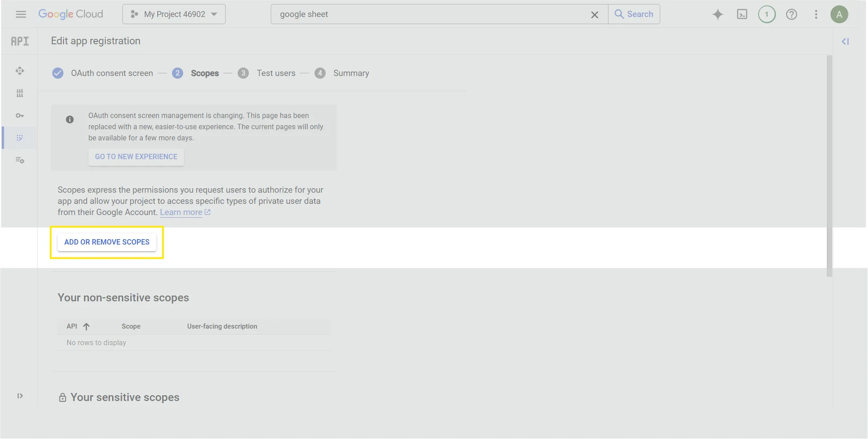Screen dimensions: 868x439
Task: Open the Gemini AI assistant sparkle icon
Action: pyautogui.click(x=718, y=14)
